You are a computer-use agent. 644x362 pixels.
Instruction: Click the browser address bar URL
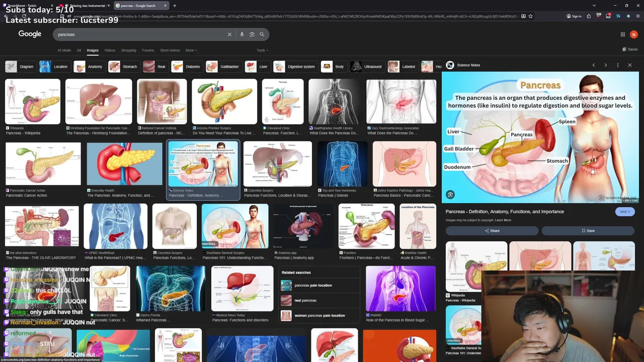pyautogui.click(x=297, y=16)
